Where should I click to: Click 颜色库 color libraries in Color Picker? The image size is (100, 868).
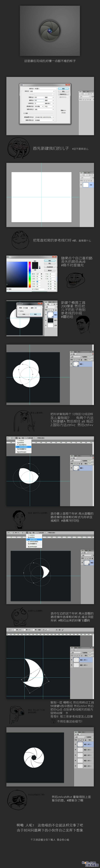(50, 271)
